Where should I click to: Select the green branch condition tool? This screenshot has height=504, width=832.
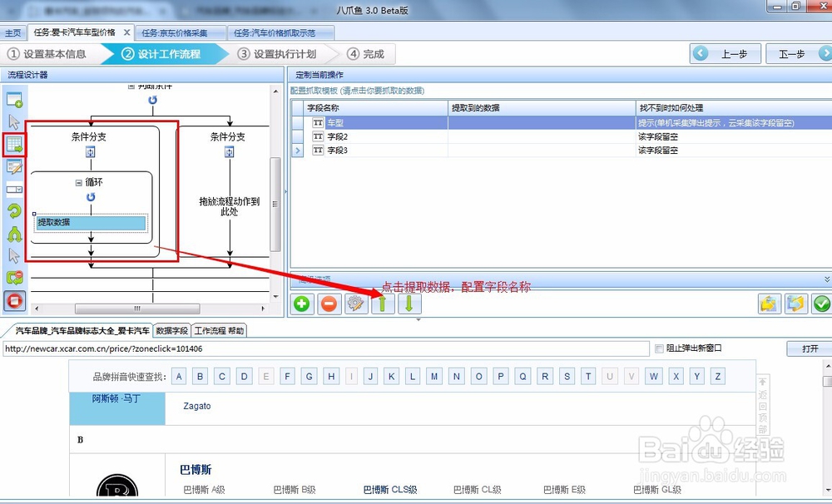tap(14, 234)
